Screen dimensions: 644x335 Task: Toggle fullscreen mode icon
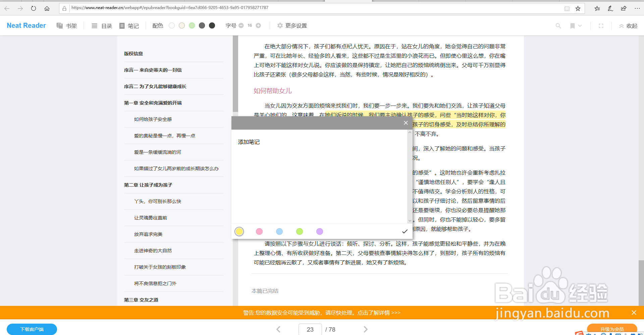click(601, 26)
